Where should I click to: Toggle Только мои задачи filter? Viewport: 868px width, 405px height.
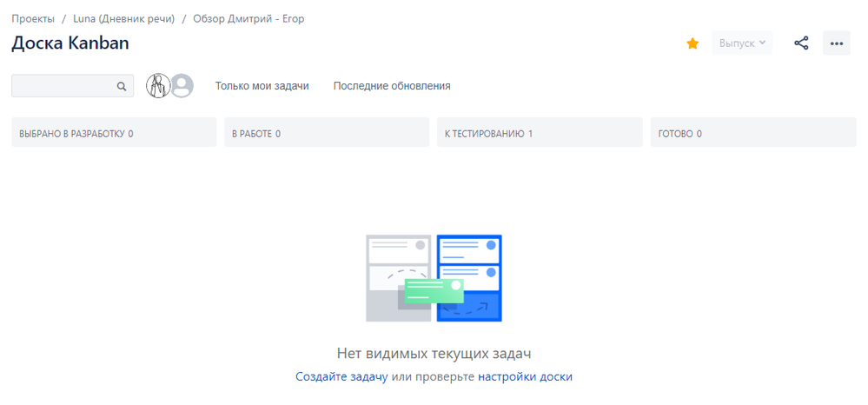point(262,86)
